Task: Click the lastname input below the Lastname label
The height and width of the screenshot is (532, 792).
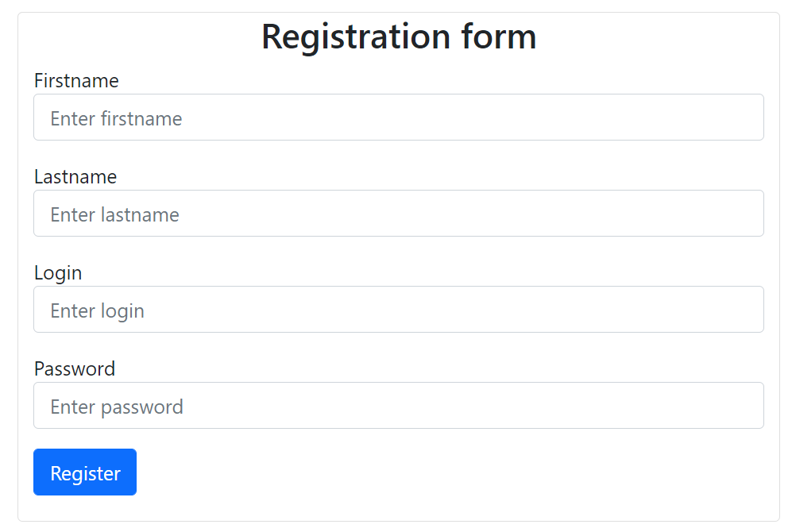Action: (x=397, y=213)
